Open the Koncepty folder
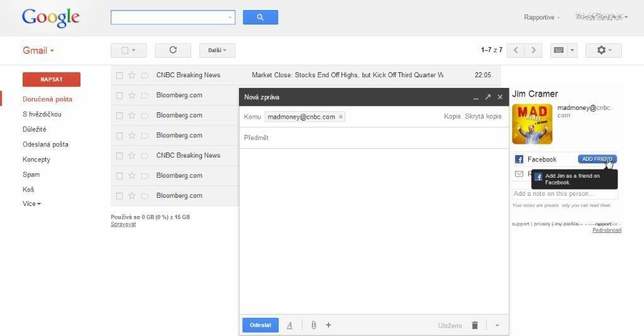The height and width of the screenshot is (336, 644). [36, 160]
